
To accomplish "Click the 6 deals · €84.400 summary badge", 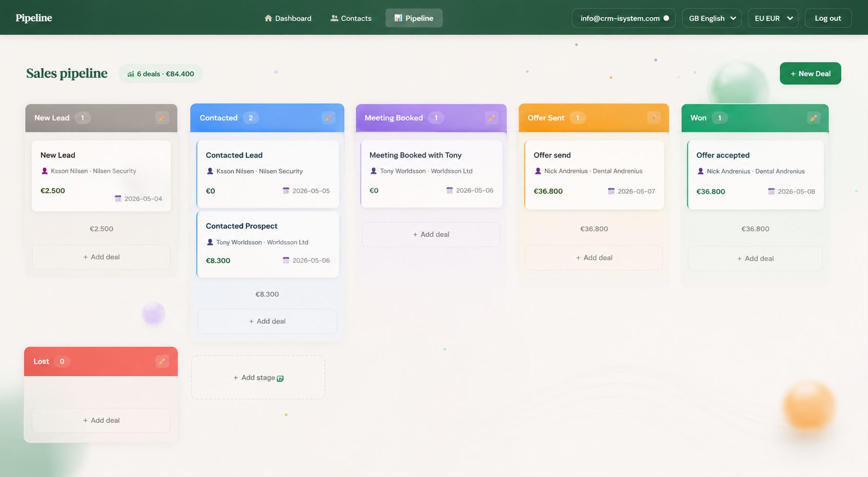I will tap(161, 74).
